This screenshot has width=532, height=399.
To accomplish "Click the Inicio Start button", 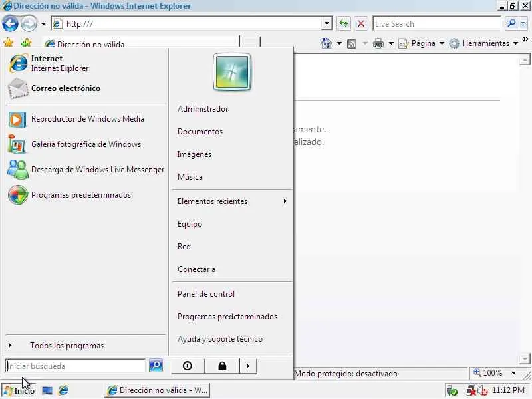I will [x=19, y=390].
